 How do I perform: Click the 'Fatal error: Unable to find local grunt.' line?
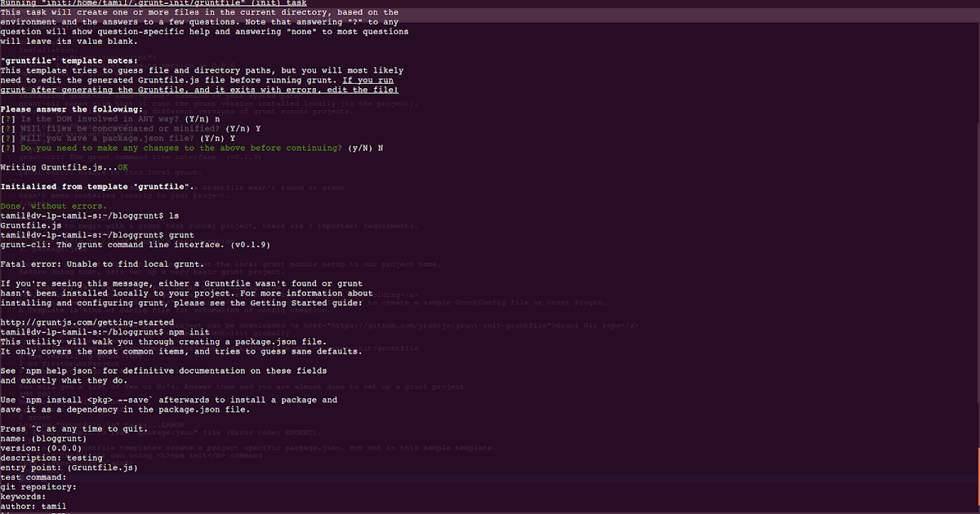(101, 264)
